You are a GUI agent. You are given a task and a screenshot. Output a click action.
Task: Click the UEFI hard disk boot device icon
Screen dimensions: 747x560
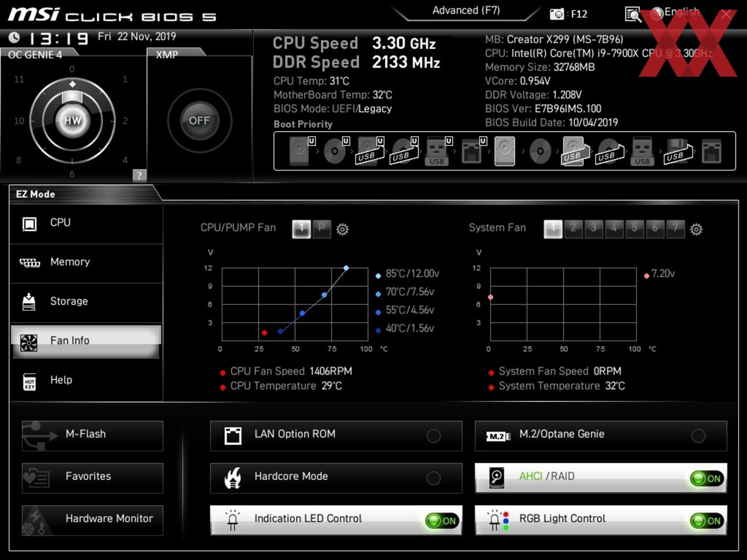[x=301, y=151]
